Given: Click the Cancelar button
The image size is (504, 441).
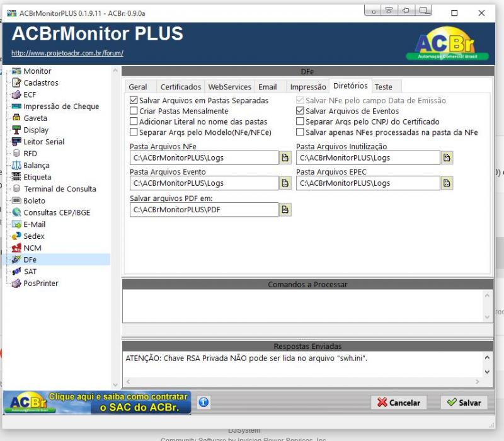Looking at the screenshot, I should tap(399, 403).
